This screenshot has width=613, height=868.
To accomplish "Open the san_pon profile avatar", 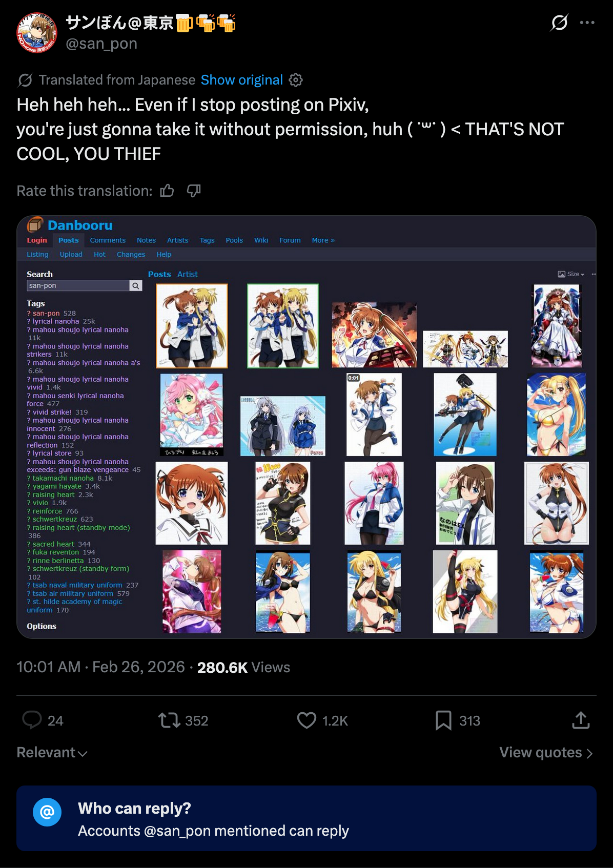I will pos(37,33).
